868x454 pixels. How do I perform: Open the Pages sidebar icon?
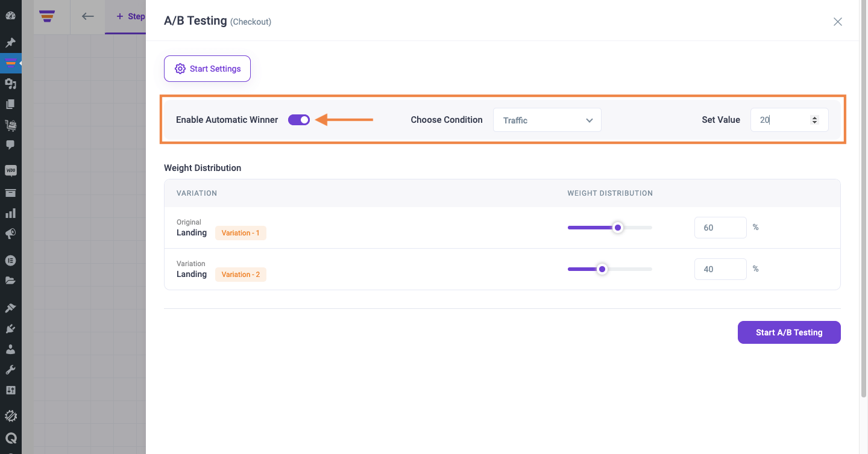(x=10, y=104)
